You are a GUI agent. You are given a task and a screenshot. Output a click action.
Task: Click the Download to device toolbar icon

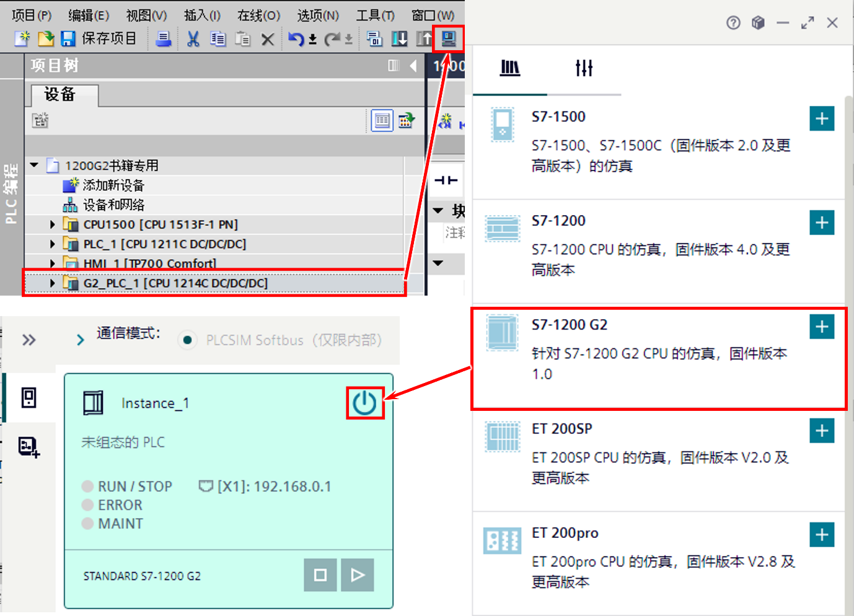(400, 38)
